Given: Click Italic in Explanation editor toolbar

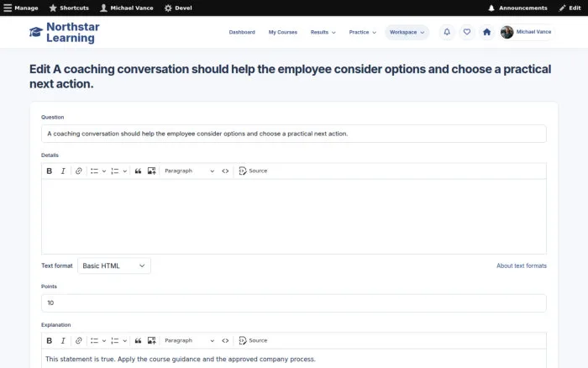Looking at the screenshot, I should click(x=63, y=340).
